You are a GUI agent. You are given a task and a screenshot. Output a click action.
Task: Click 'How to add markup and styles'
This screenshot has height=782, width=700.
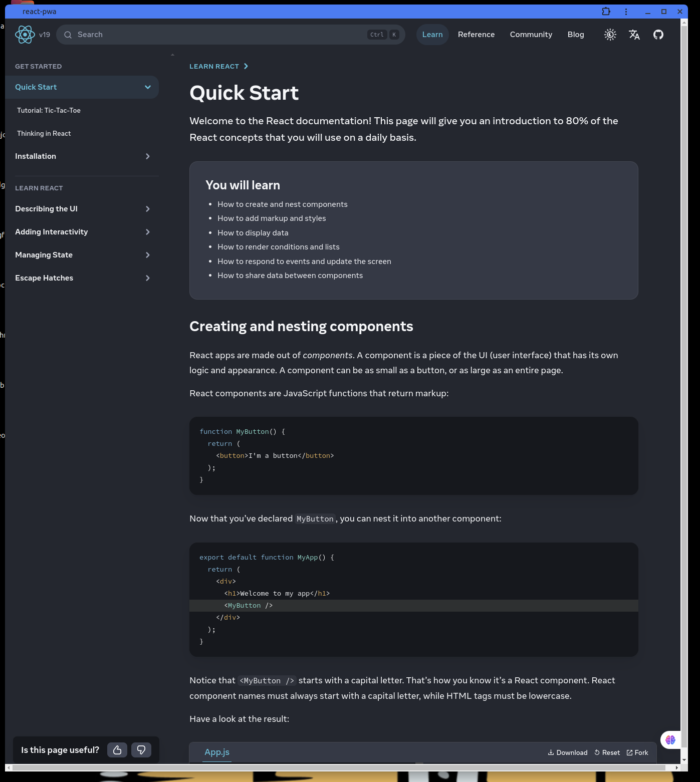[x=272, y=218]
